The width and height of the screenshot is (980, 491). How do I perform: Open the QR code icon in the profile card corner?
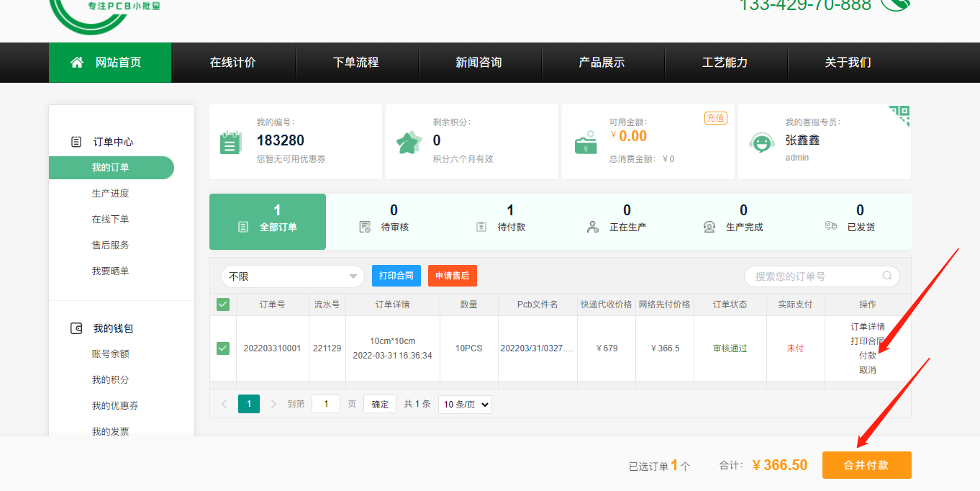900,115
